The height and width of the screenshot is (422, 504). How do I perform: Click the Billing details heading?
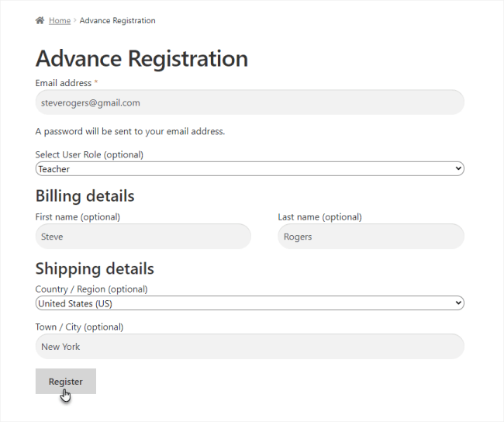point(85,195)
